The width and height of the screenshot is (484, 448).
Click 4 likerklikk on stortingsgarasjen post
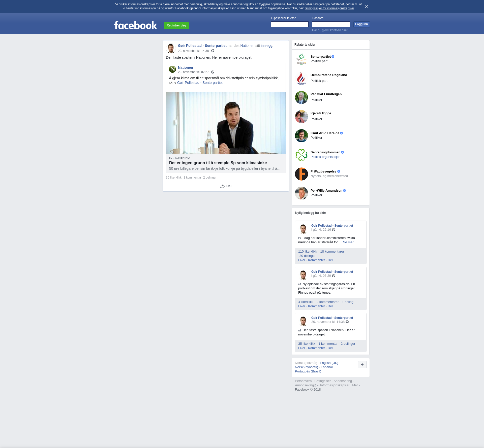pos(306,302)
